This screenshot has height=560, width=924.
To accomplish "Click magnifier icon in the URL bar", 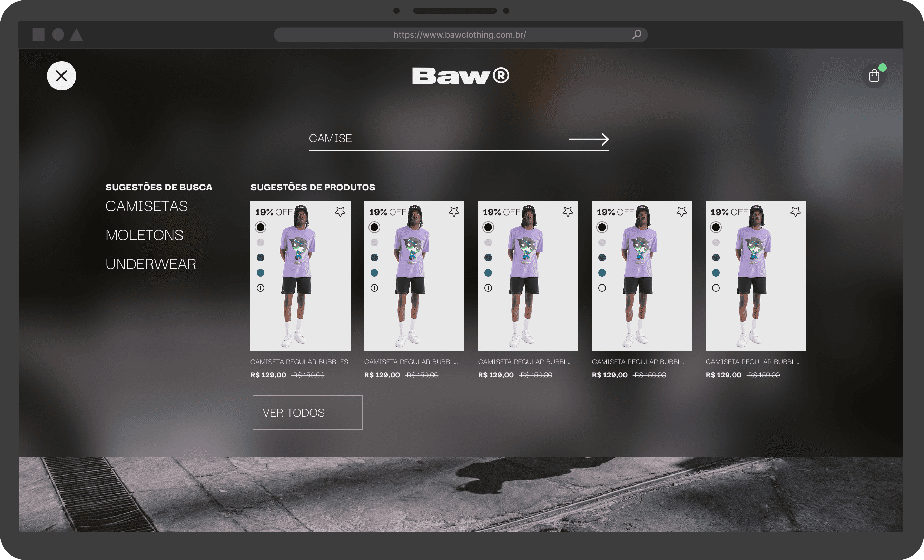I will point(636,35).
